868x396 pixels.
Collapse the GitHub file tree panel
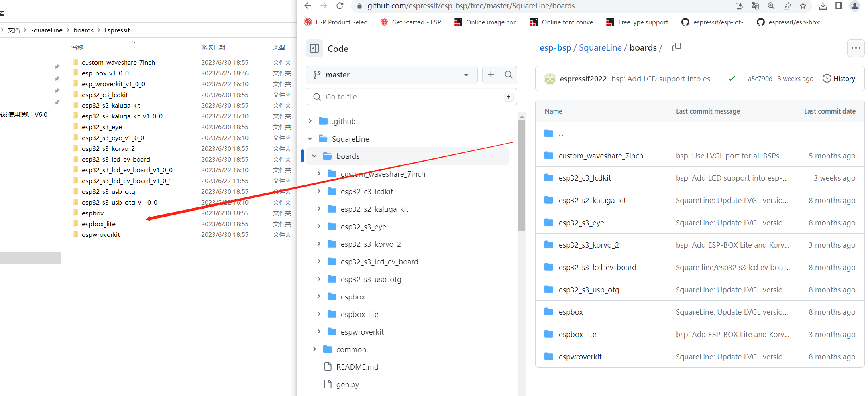pos(314,48)
